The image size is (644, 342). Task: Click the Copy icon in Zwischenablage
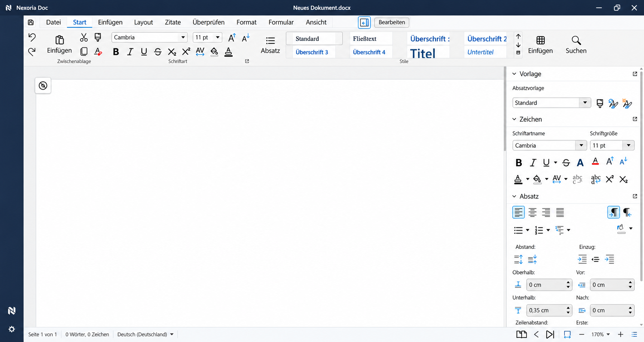click(x=84, y=51)
